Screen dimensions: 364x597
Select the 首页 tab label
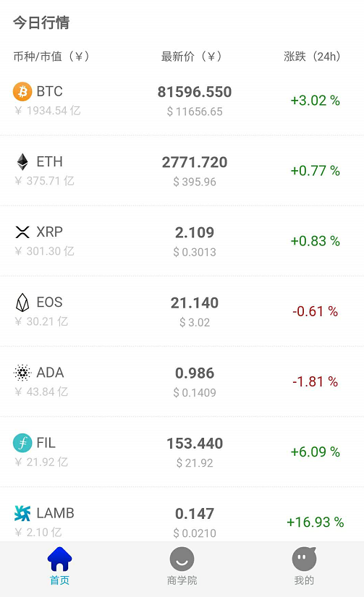[x=60, y=580]
